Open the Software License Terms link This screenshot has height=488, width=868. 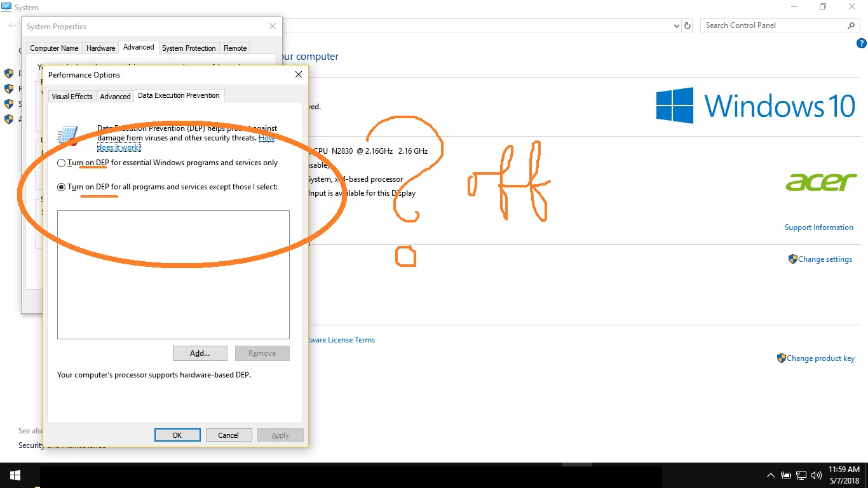pyautogui.click(x=342, y=340)
